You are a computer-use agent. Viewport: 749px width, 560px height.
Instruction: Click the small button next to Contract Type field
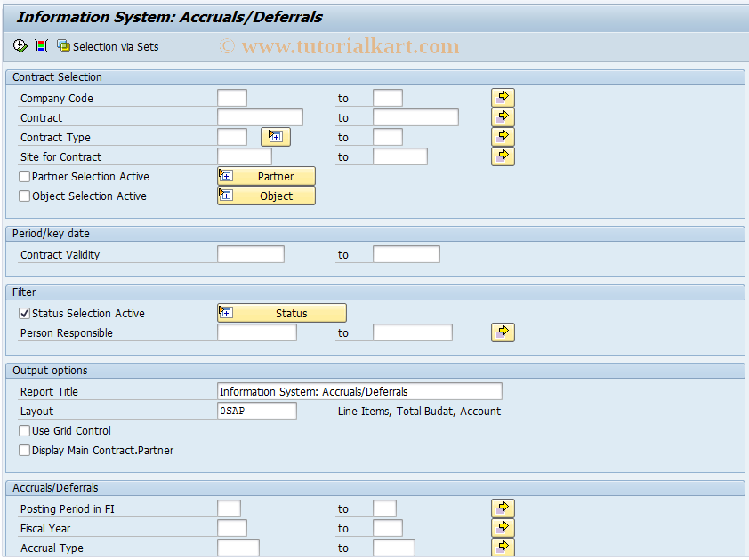(x=276, y=137)
